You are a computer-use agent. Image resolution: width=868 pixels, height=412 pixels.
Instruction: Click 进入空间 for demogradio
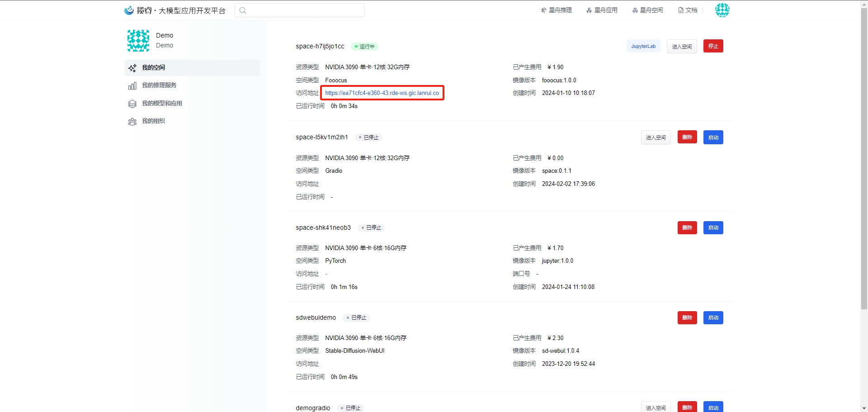pyautogui.click(x=656, y=407)
